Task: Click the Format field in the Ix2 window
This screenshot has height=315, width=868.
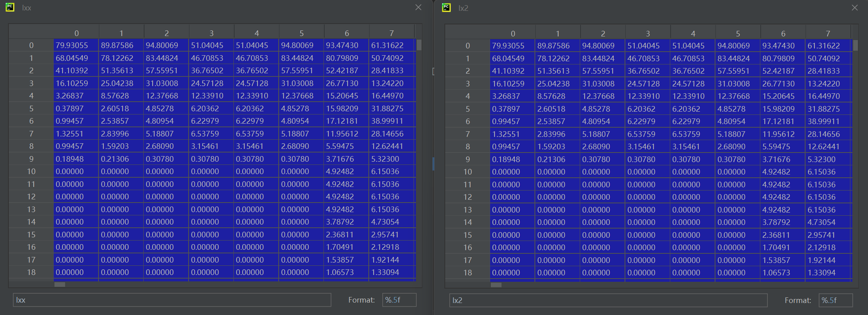Action: click(x=836, y=300)
